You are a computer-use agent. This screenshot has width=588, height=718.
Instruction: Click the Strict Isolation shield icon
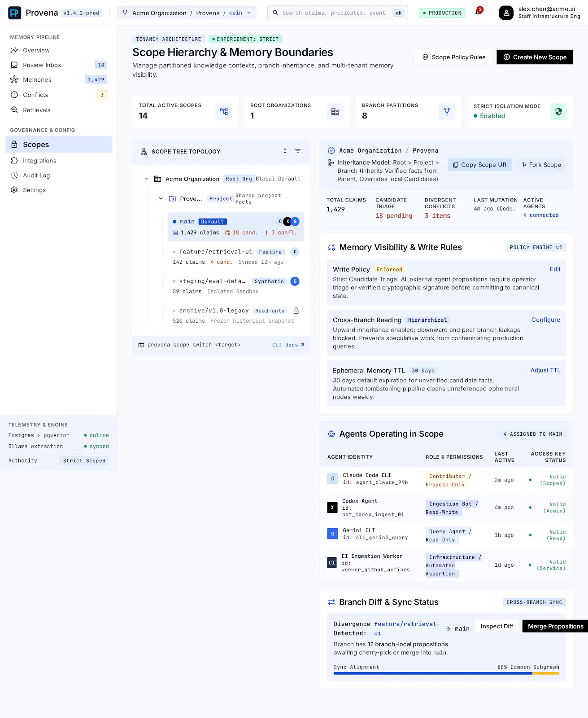(x=558, y=111)
